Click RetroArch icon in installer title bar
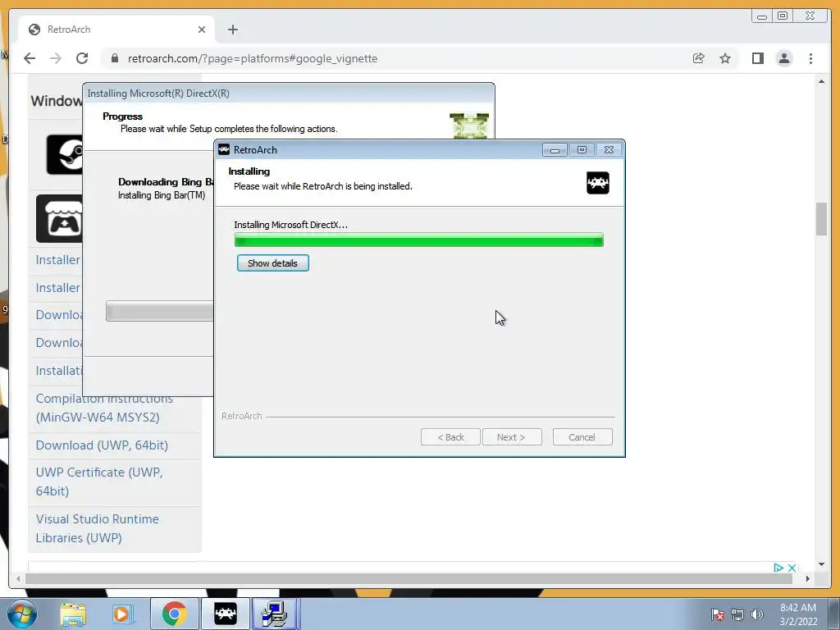840x630 pixels. tap(224, 149)
